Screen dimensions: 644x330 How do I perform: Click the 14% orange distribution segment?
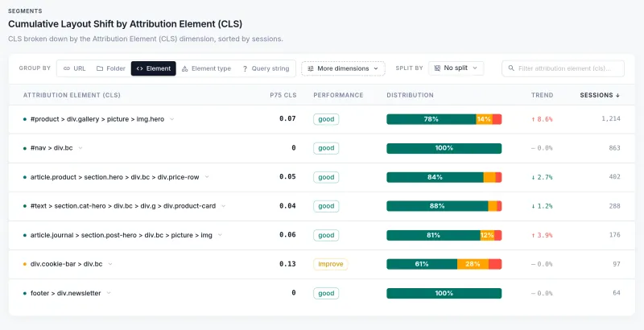[x=485, y=119]
